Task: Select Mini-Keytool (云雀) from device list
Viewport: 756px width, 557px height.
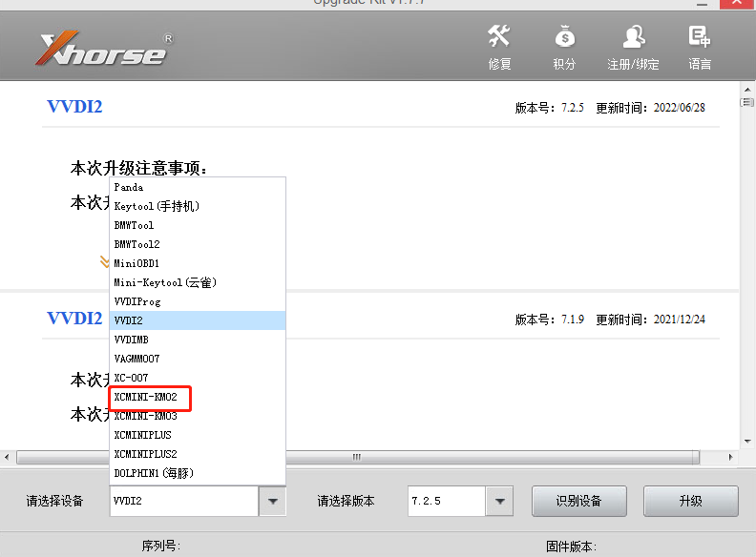Action: click(x=198, y=282)
